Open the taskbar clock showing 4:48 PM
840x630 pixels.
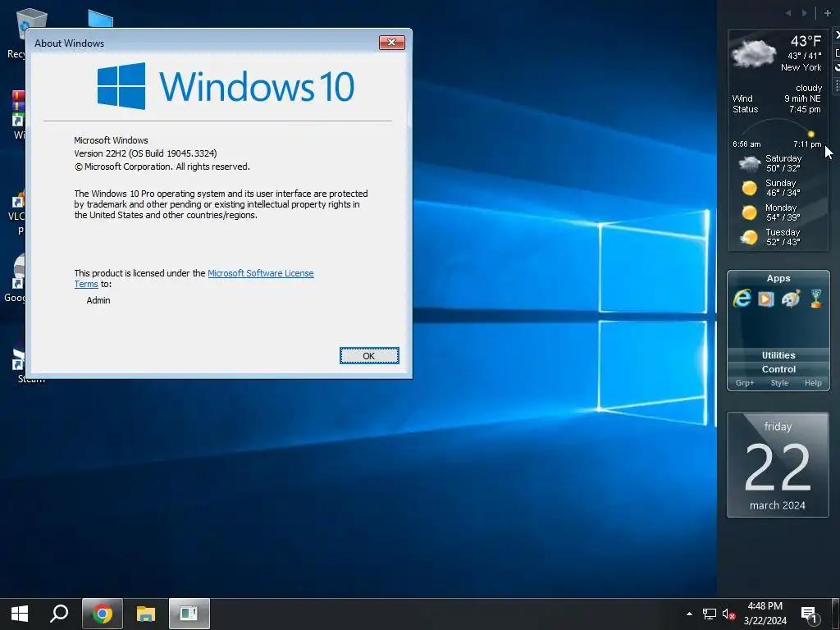pos(765,614)
